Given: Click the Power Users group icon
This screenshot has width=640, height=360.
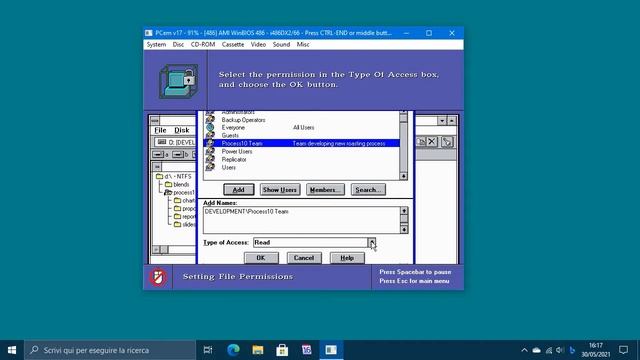Looking at the screenshot, I should click(x=210, y=151).
